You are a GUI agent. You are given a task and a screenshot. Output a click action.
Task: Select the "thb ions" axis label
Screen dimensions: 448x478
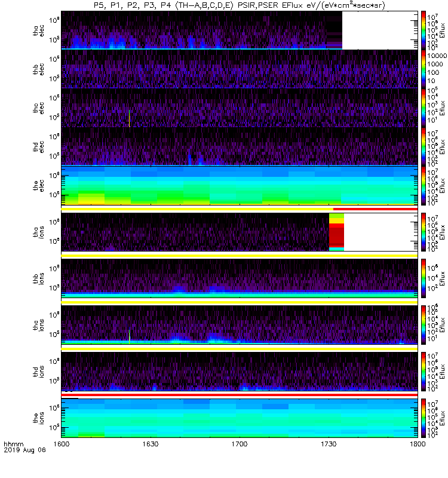pyautogui.click(x=38, y=278)
